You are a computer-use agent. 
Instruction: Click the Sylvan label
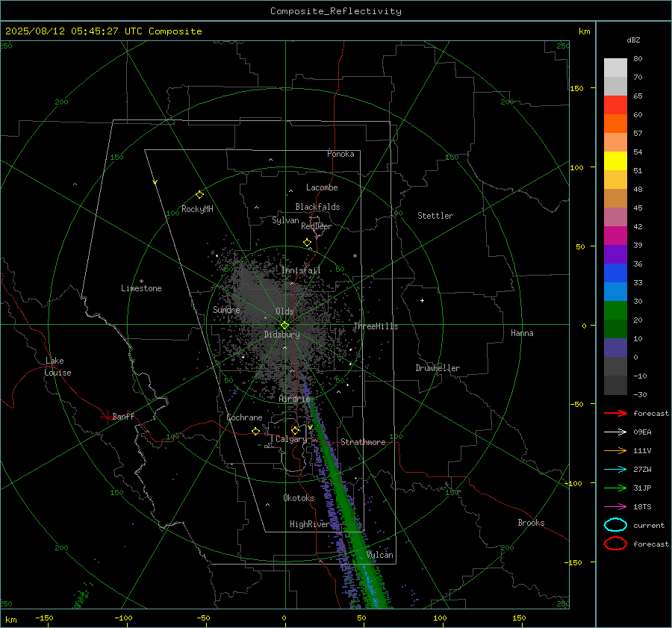(285, 220)
